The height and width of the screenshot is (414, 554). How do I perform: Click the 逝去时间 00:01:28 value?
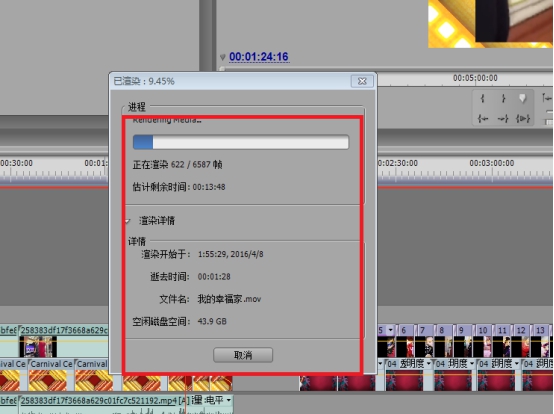click(x=214, y=277)
